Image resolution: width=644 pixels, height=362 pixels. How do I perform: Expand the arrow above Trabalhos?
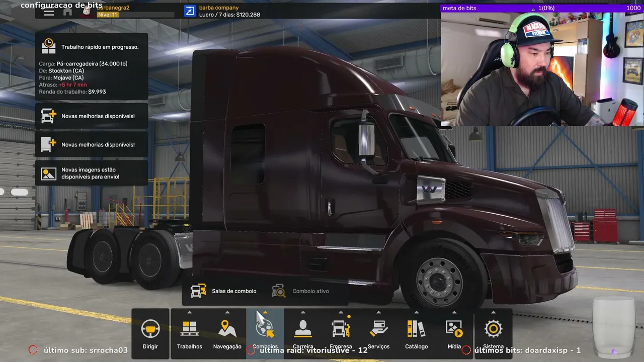click(x=190, y=312)
